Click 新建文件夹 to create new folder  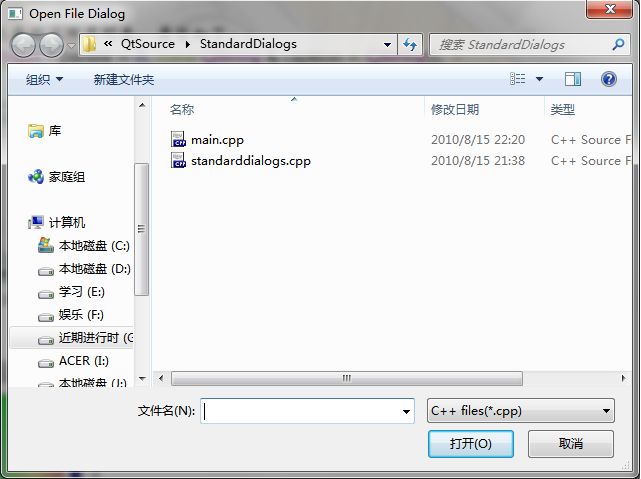coord(123,79)
